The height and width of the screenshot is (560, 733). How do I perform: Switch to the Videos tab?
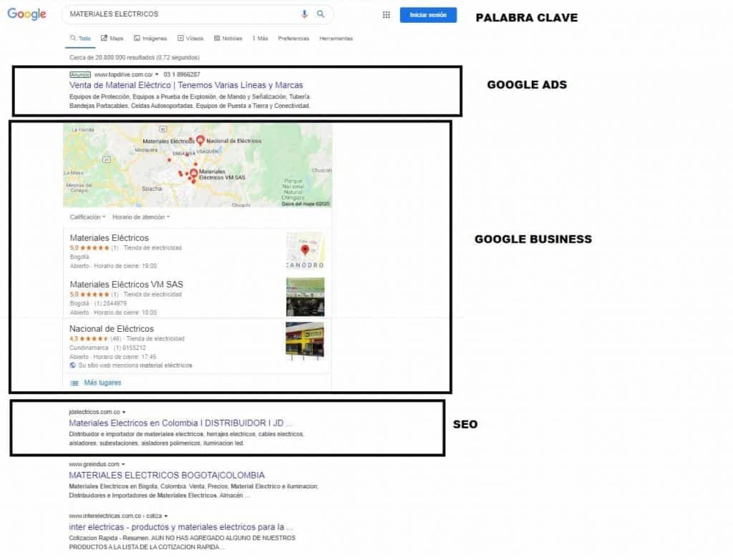[x=190, y=39]
